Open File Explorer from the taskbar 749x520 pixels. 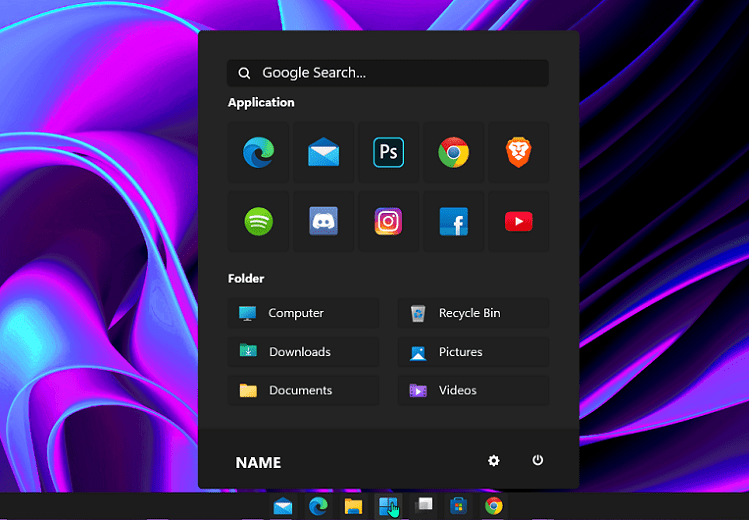click(x=353, y=506)
